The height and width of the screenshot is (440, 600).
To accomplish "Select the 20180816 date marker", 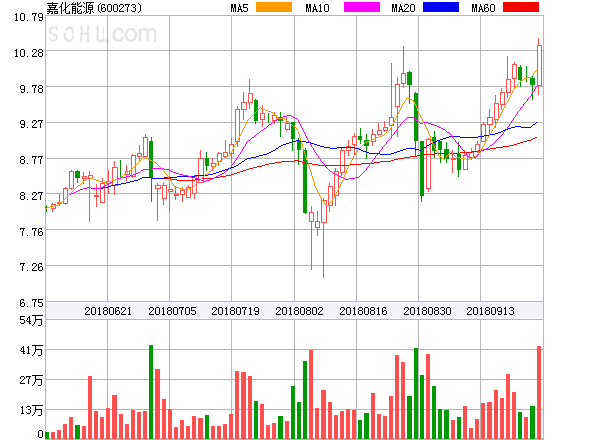I will 363,311.
